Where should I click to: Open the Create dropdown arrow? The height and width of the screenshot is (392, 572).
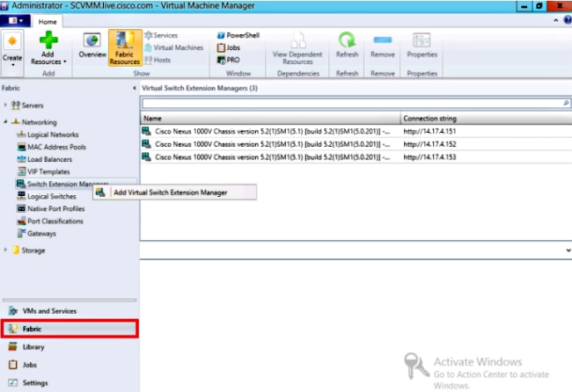pyautogui.click(x=13, y=65)
